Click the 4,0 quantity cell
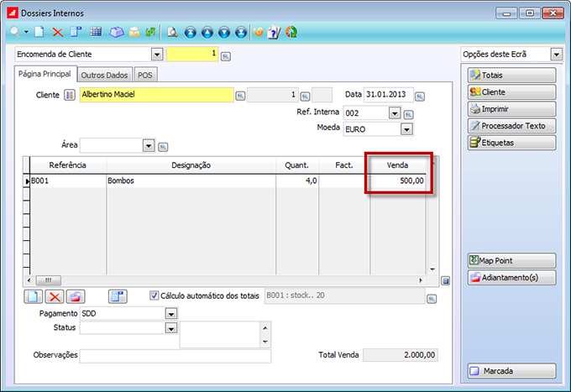Image resolution: width=571 pixels, height=392 pixels. tap(297, 181)
